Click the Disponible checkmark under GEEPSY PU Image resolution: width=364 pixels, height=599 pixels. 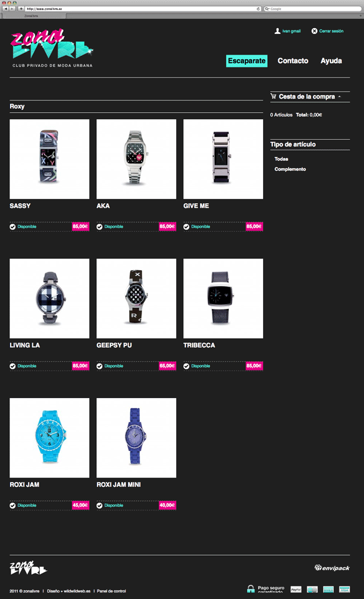[99, 366]
